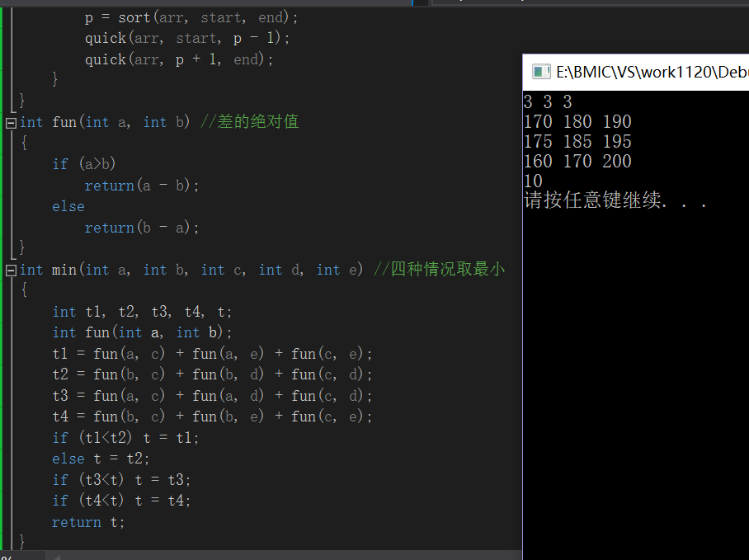
Task: Click the 'if (a>b)' condition line
Action: coord(84,164)
